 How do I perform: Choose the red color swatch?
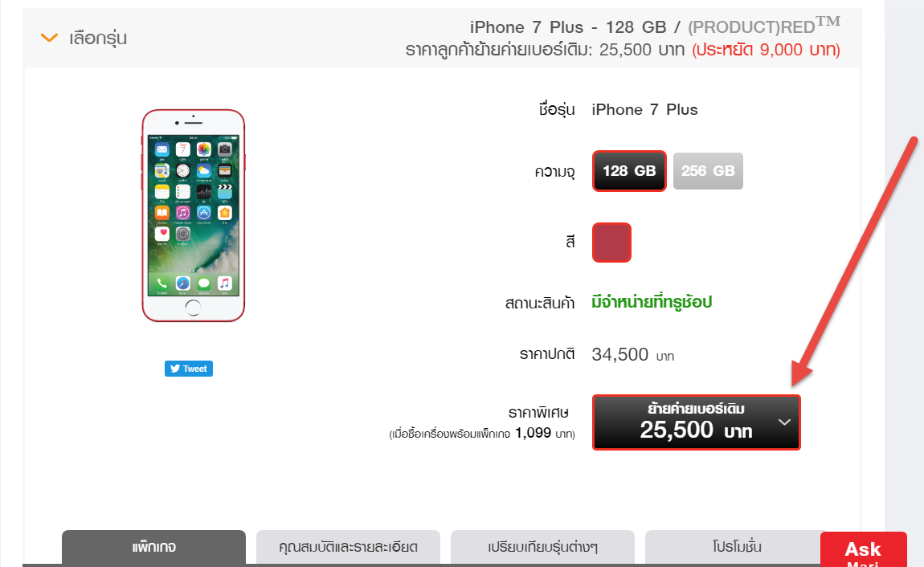click(611, 242)
